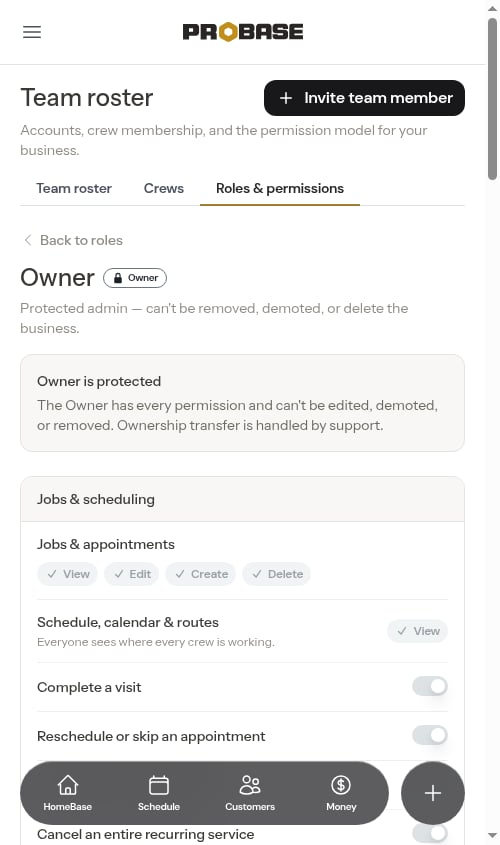This screenshot has width=500, height=845.
Task: Tap the floating plus action button
Action: 433,793
